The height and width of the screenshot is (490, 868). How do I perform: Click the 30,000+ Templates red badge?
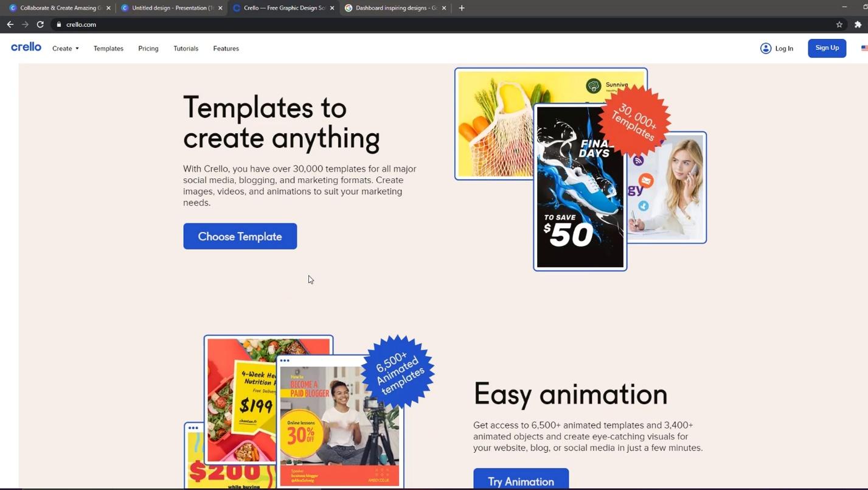tap(634, 121)
